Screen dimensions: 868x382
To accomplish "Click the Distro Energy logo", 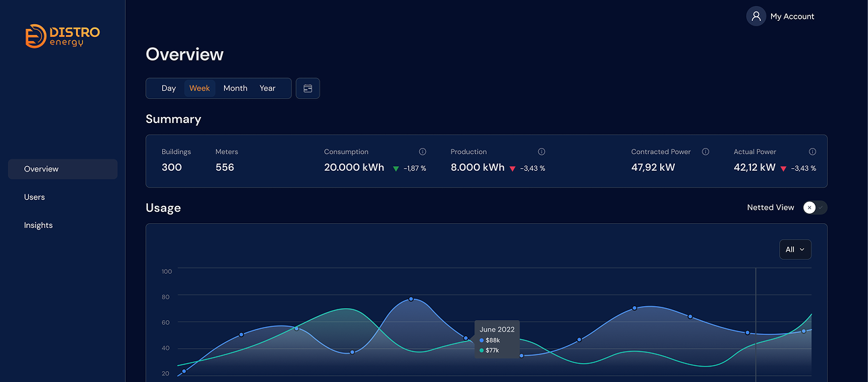I will pyautogui.click(x=62, y=36).
